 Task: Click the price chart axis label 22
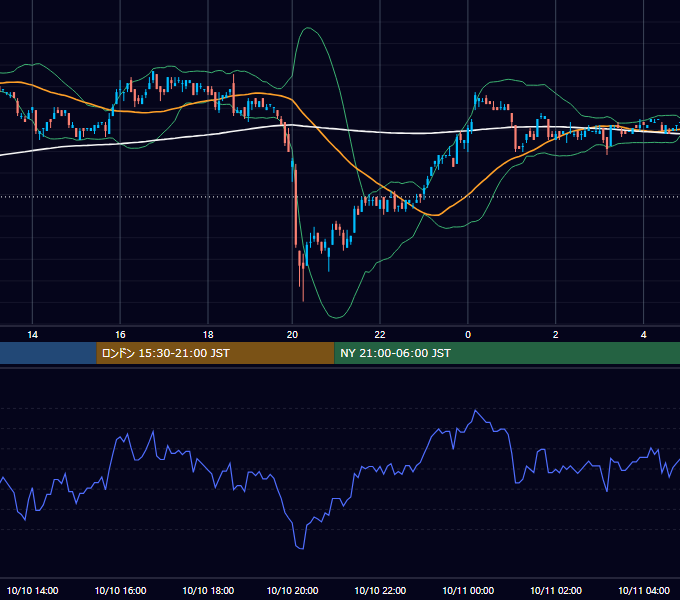[380, 335]
